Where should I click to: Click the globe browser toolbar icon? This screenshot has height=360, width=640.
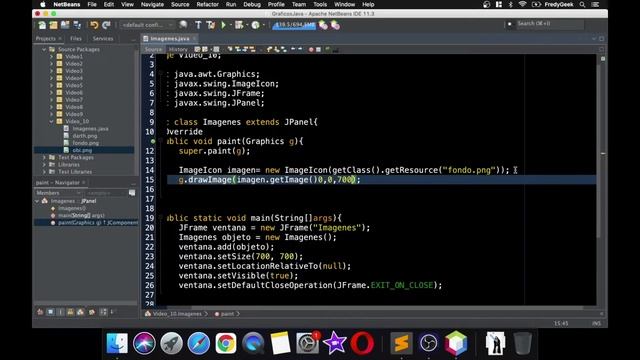click(183, 25)
